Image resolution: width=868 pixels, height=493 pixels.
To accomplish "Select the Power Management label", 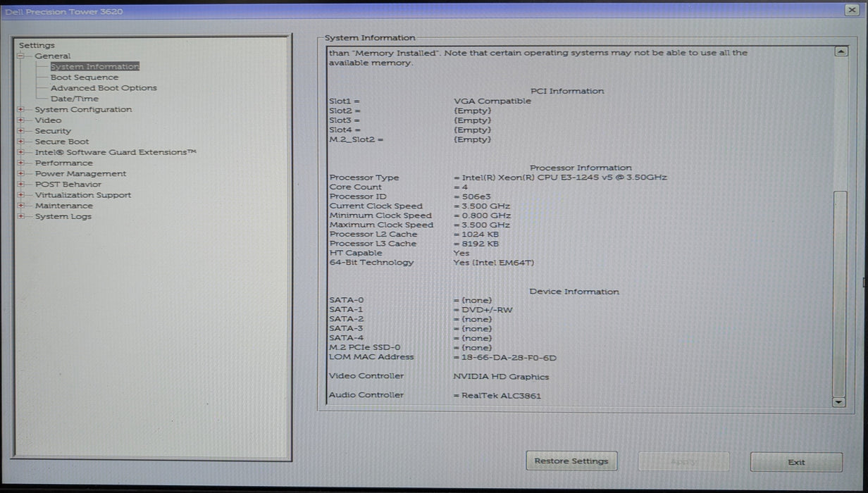I will click(80, 173).
